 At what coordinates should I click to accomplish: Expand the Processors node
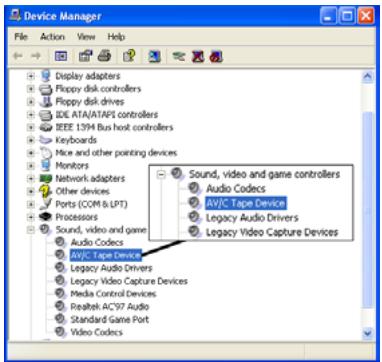pyautogui.click(x=31, y=217)
